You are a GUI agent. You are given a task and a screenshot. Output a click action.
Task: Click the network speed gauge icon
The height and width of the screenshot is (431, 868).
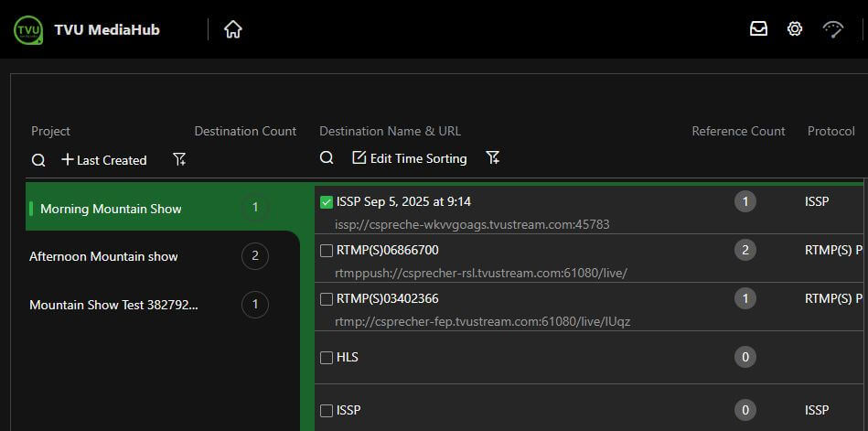pyautogui.click(x=832, y=29)
